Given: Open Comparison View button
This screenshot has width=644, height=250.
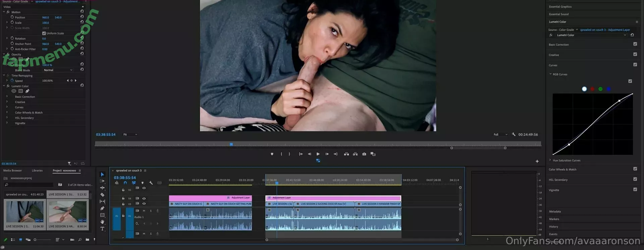Looking at the screenshot, I should pyautogui.click(x=373, y=154).
